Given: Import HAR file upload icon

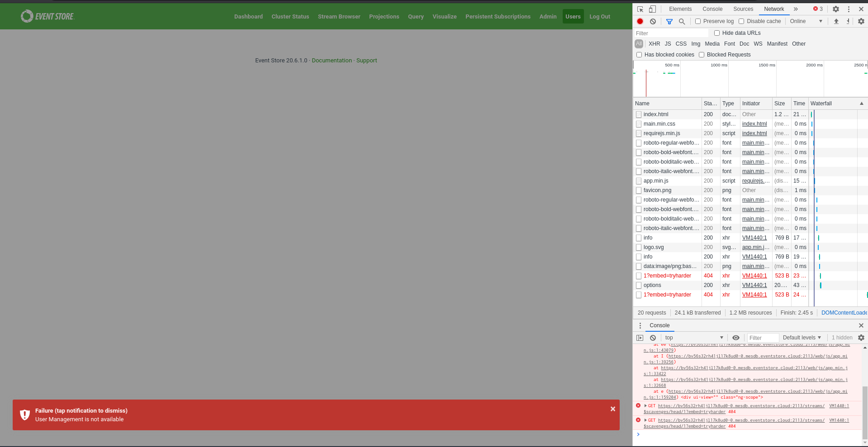Looking at the screenshot, I should click(x=836, y=21).
